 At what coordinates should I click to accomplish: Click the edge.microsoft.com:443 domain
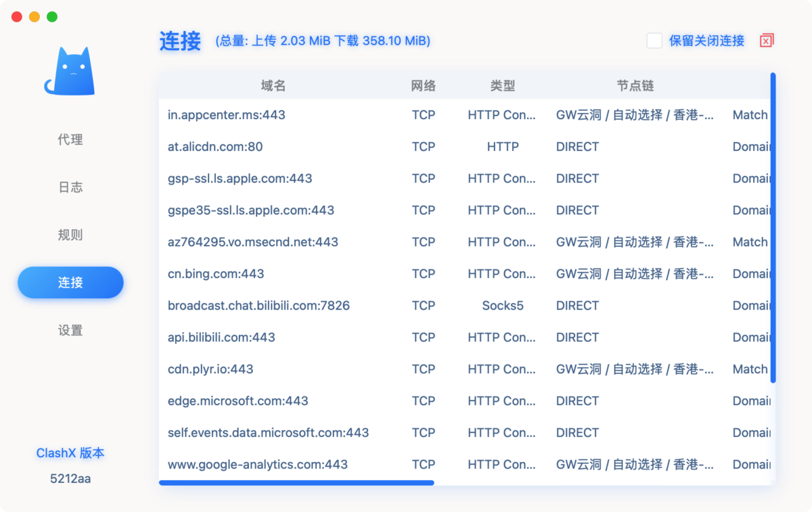238,401
